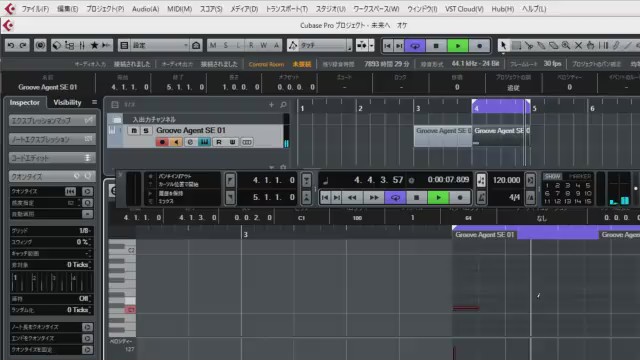The image size is (640, 360).
Task: Click Fast Forward in floating transport panel
Action: pyautogui.click(x=373, y=198)
